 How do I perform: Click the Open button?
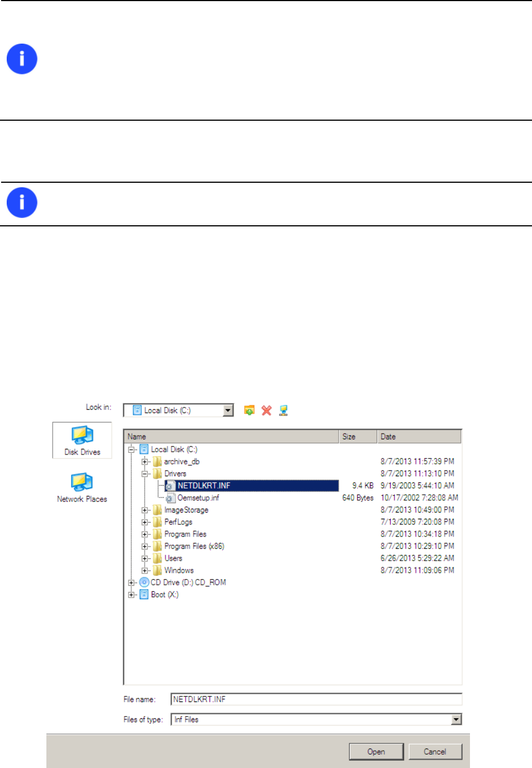[x=376, y=752]
